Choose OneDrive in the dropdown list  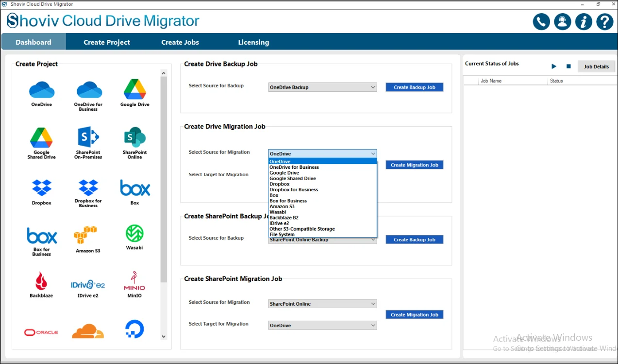click(323, 162)
